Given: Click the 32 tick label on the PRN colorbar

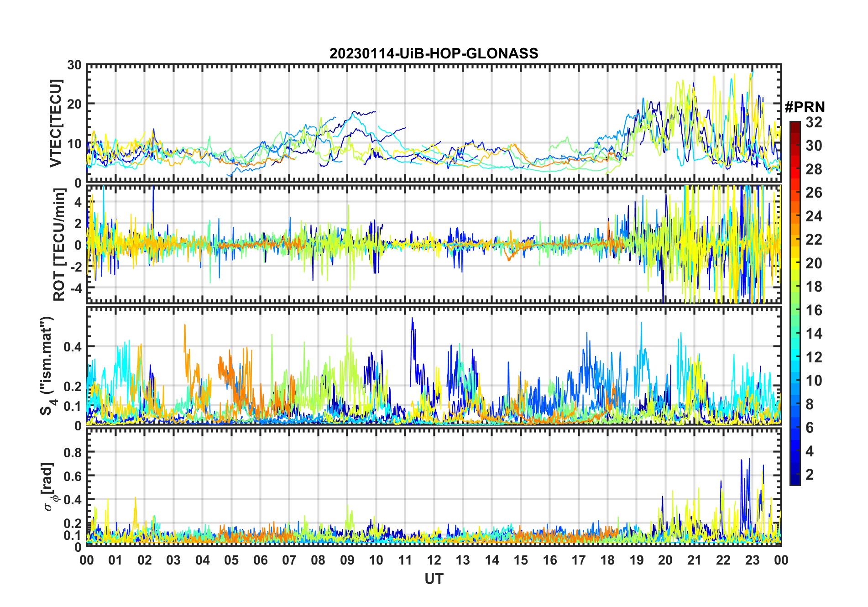Looking at the screenshot, I should tap(814, 122).
